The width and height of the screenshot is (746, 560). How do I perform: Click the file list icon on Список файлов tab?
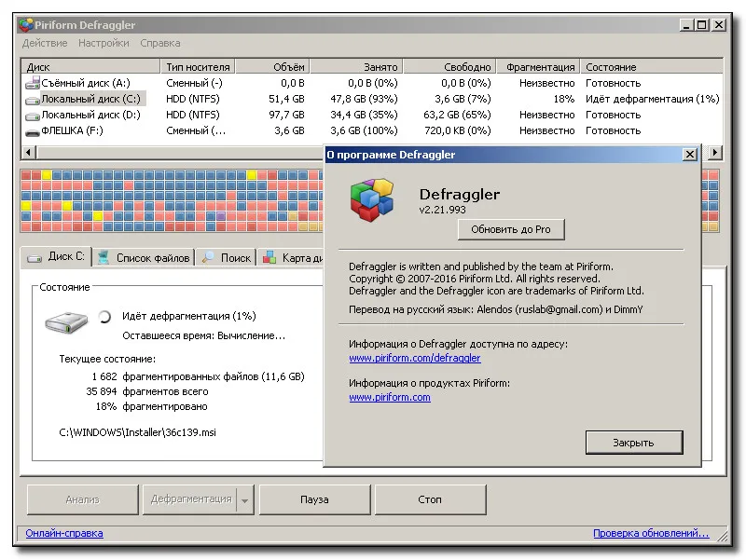coord(104,258)
